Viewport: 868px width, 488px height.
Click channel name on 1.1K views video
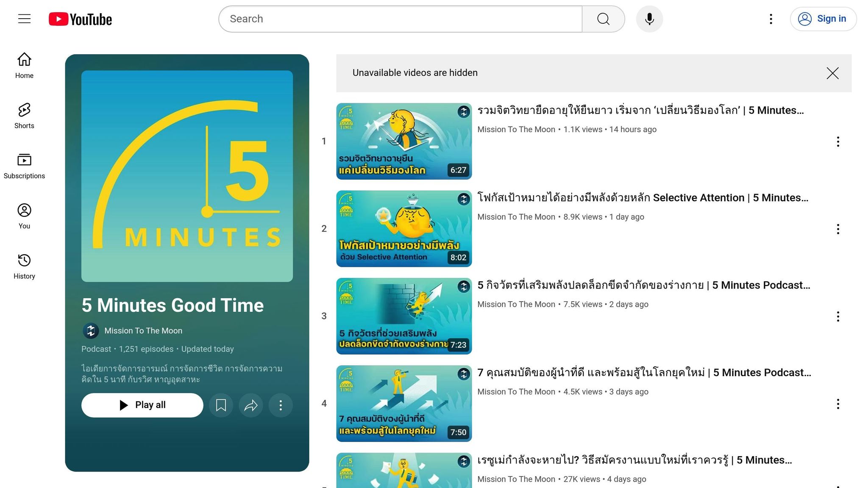516,130
